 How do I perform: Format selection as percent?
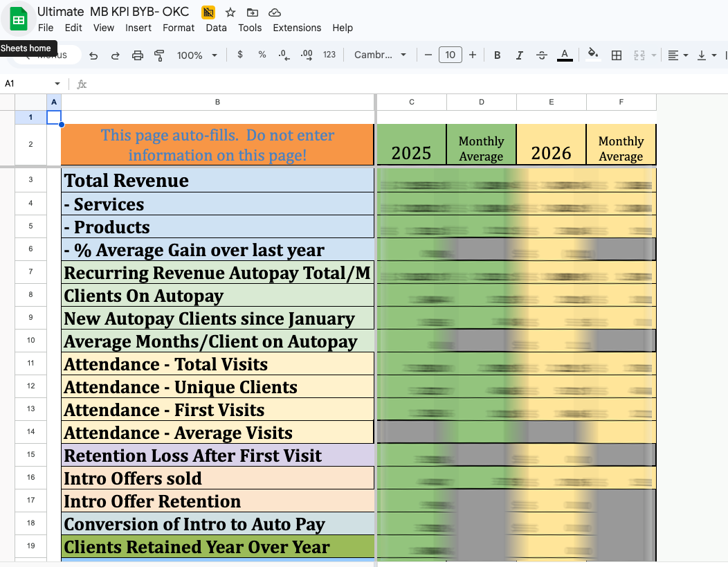click(x=262, y=55)
